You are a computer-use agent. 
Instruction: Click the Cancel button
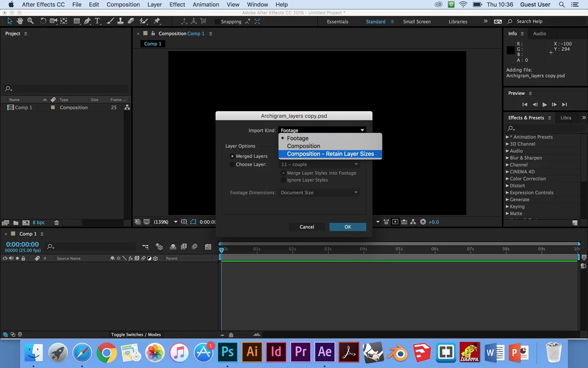tap(306, 227)
